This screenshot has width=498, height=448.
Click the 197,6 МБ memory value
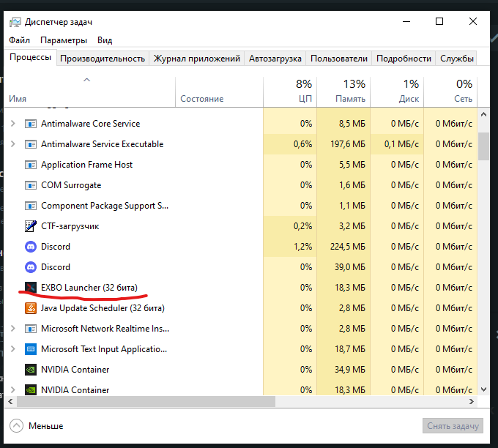pos(348,144)
